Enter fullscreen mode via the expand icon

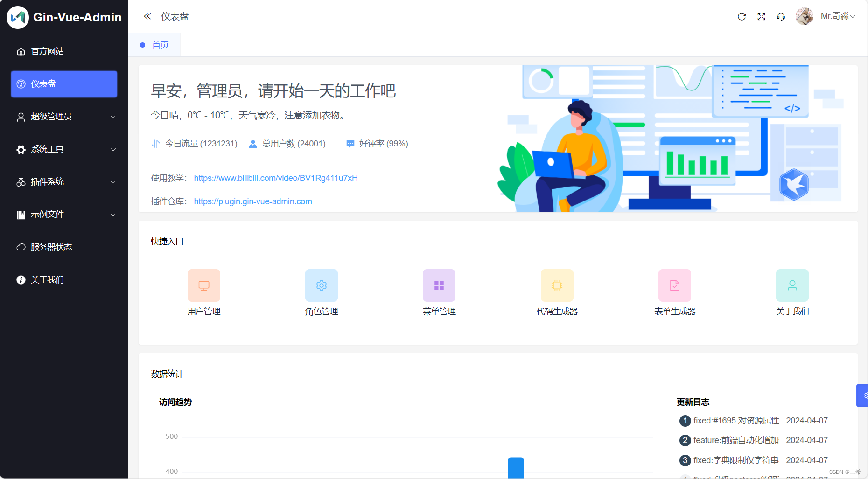click(x=761, y=16)
